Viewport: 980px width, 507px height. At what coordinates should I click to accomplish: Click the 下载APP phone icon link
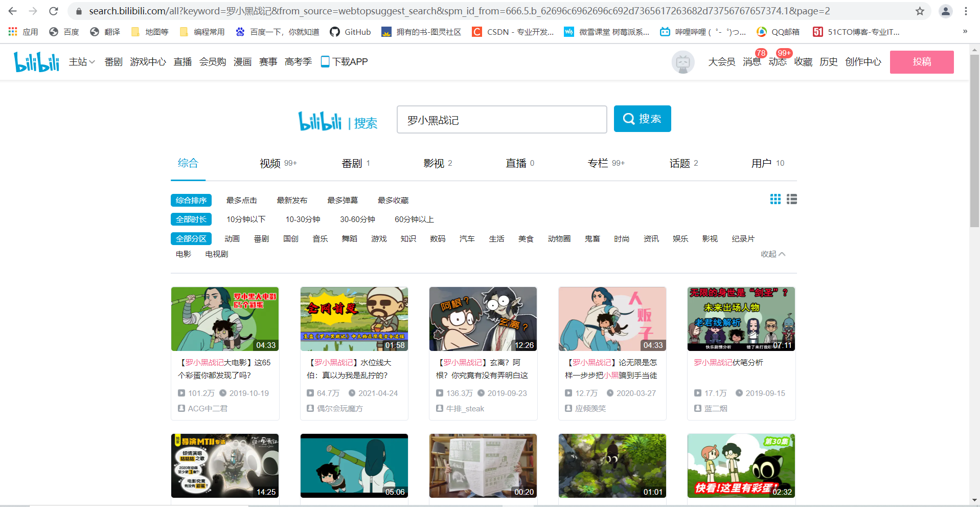pyautogui.click(x=344, y=61)
